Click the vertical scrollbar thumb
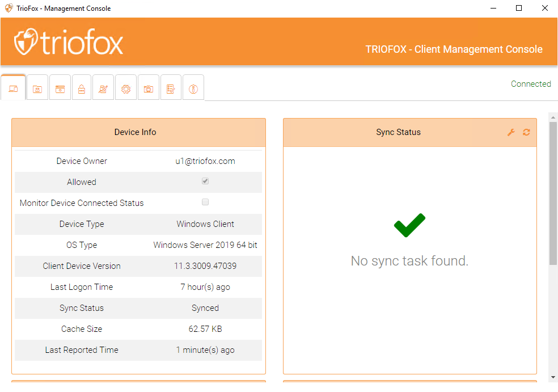This screenshot has height=392, width=558. coord(553,193)
